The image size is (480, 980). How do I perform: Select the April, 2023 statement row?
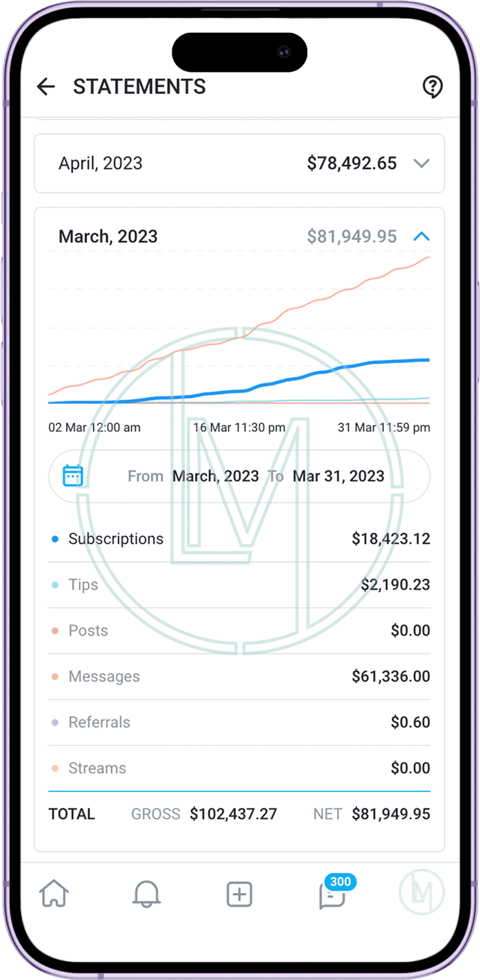[239, 163]
